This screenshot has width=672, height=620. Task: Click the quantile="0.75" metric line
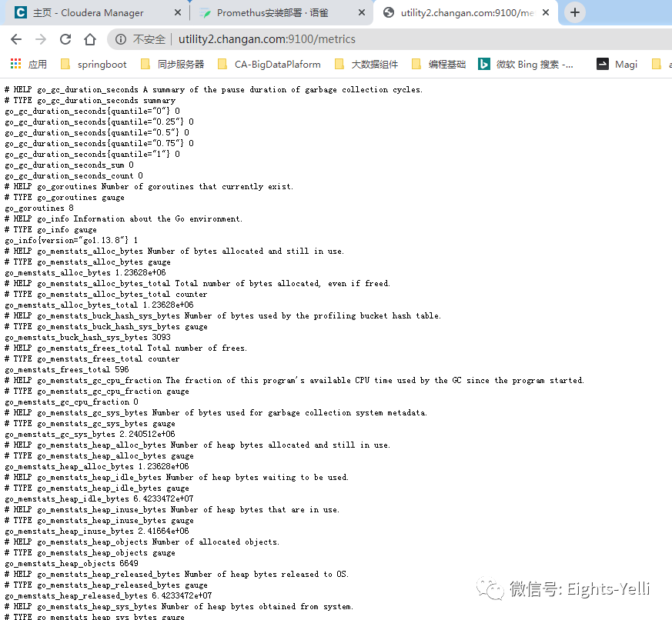pos(99,143)
